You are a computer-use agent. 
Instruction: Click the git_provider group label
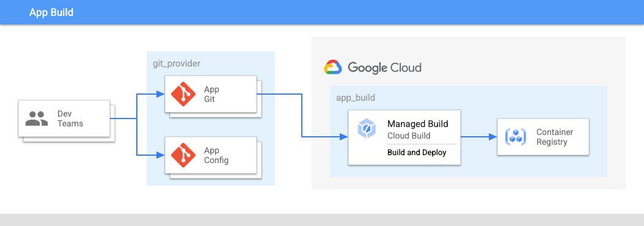[x=177, y=64]
